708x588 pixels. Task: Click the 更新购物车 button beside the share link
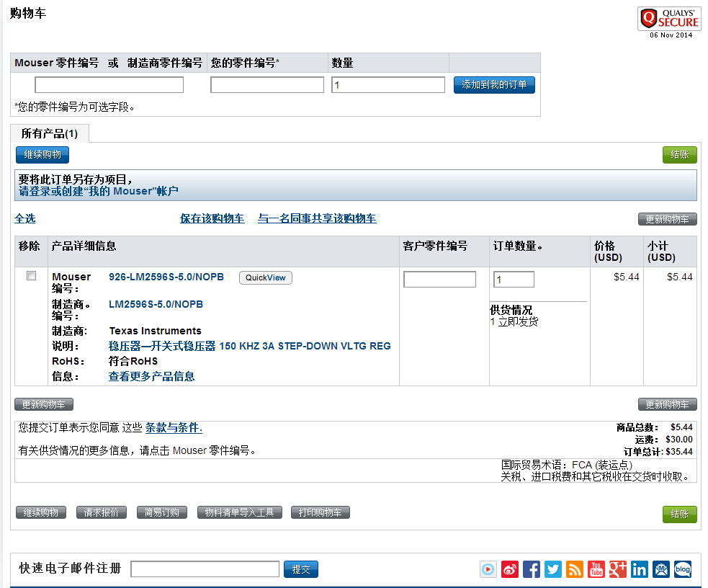(x=668, y=219)
